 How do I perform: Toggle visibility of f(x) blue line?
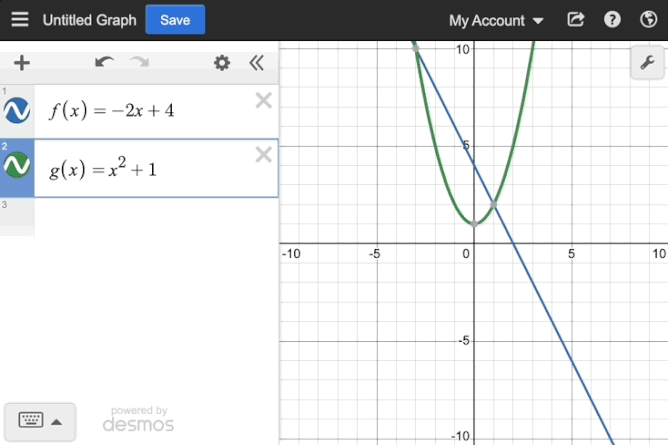17,110
